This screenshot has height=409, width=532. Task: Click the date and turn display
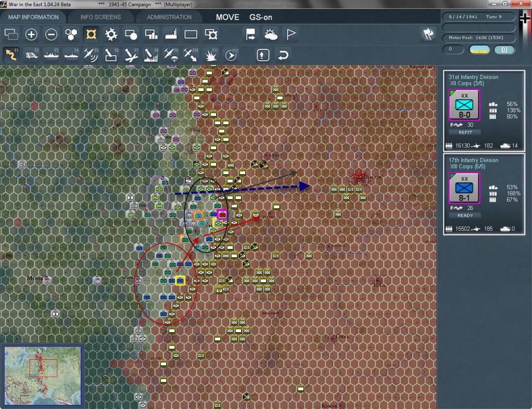point(478,17)
